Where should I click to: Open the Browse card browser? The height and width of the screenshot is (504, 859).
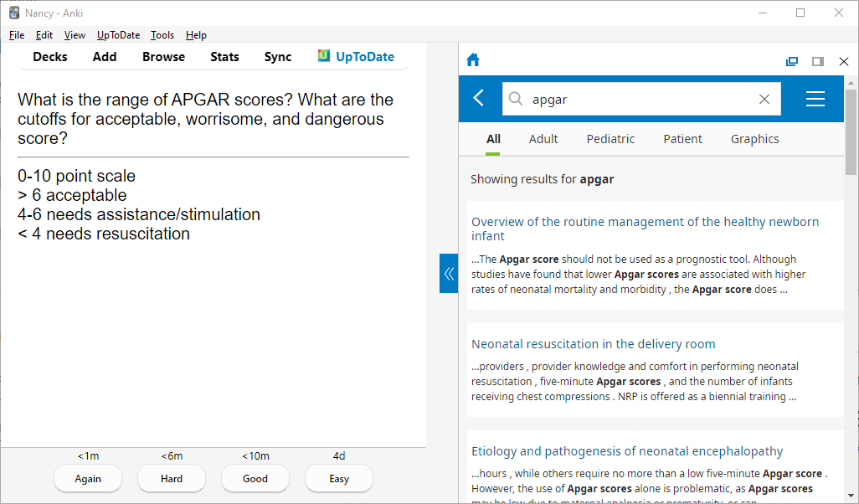[163, 57]
